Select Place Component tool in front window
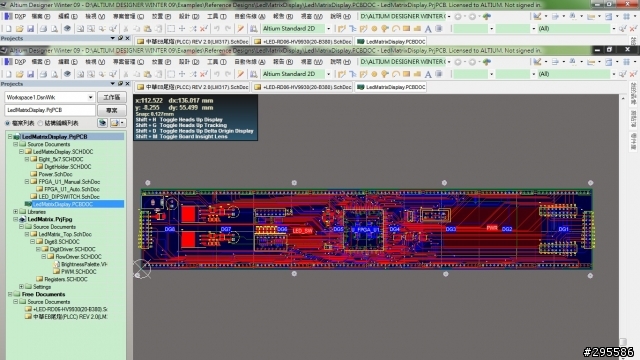This screenshot has width=640, height=360. click(x=439, y=74)
